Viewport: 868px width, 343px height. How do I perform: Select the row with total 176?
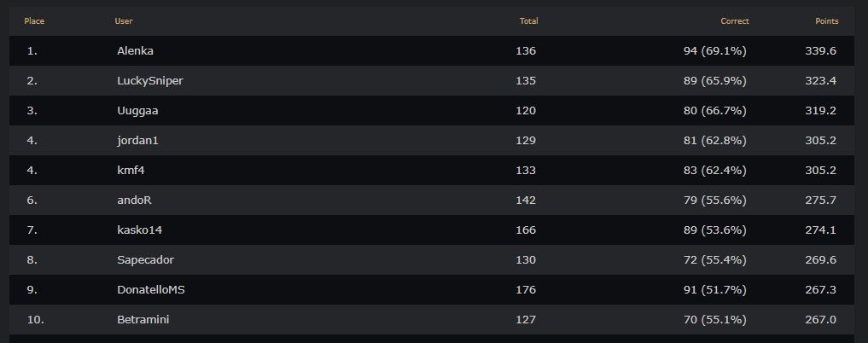click(432, 290)
